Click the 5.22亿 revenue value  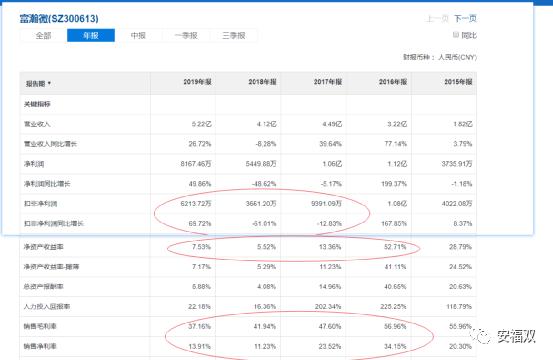point(201,124)
